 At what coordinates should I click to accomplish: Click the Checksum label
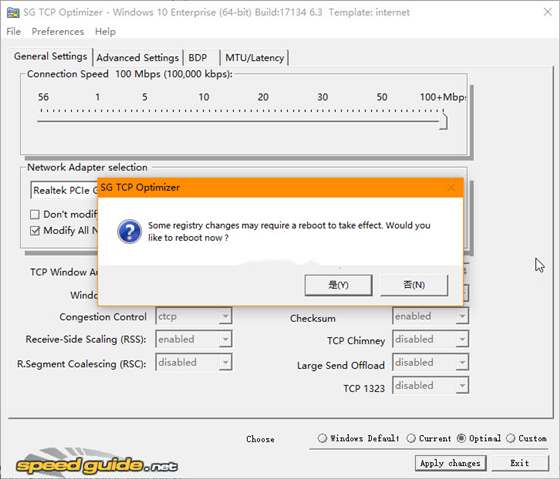(x=312, y=318)
